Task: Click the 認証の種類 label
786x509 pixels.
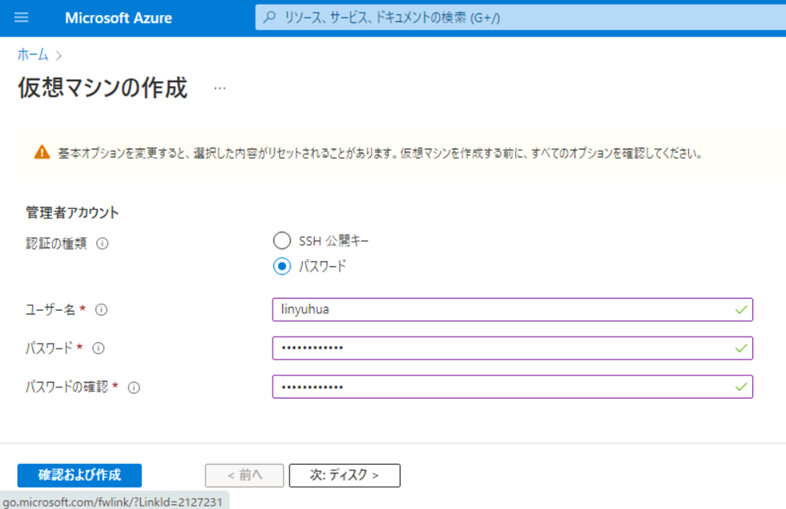Action: click(x=56, y=244)
